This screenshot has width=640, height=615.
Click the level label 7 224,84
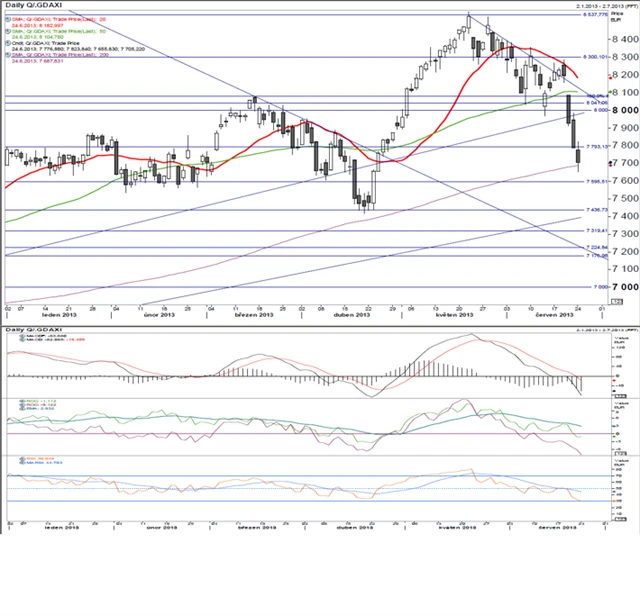click(x=597, y=247)
